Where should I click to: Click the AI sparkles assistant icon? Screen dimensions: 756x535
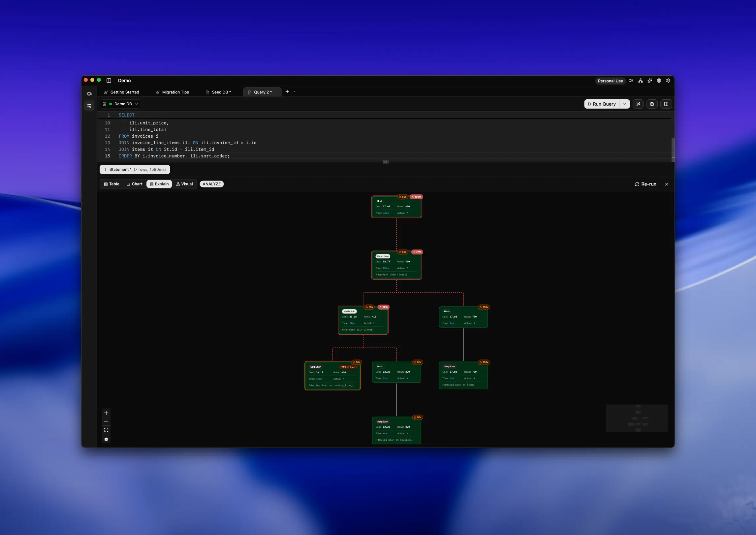point(650,81)
